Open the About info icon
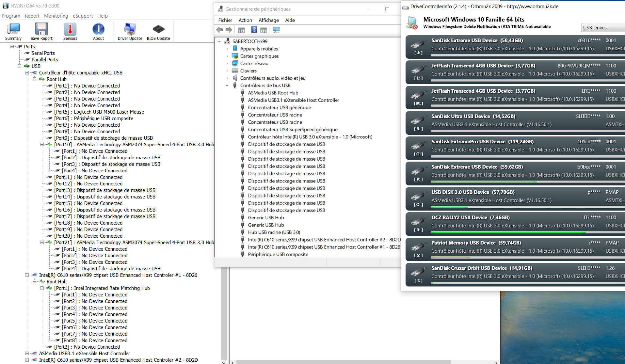The width and height of the screenshot is (625, 364). click(99, 31)
